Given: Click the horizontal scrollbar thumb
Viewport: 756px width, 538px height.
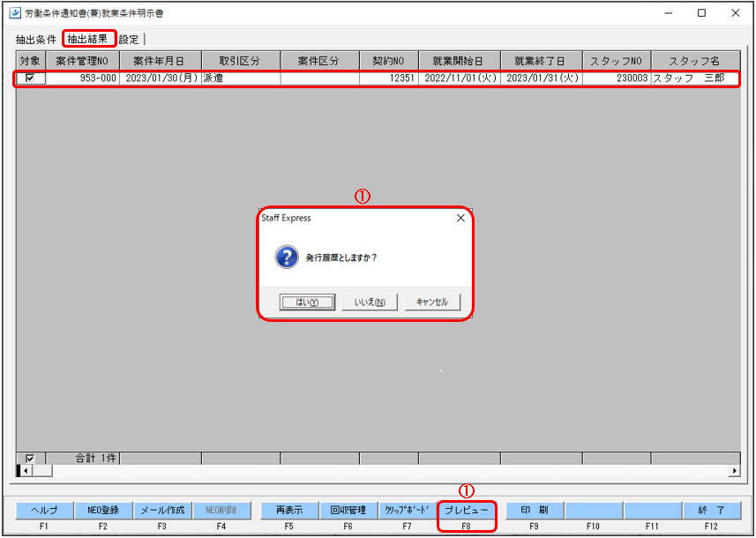Looking at the screenshot, I should coord(42,470).
